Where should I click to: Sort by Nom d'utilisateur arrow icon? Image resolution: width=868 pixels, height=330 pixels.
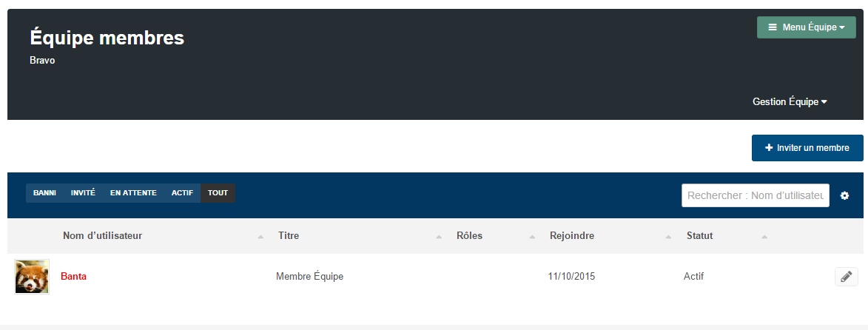(260, 237)
